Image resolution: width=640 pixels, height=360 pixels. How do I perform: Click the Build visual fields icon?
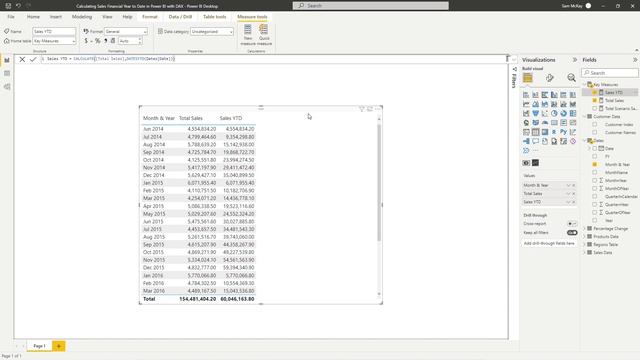(x=528, y=78)
